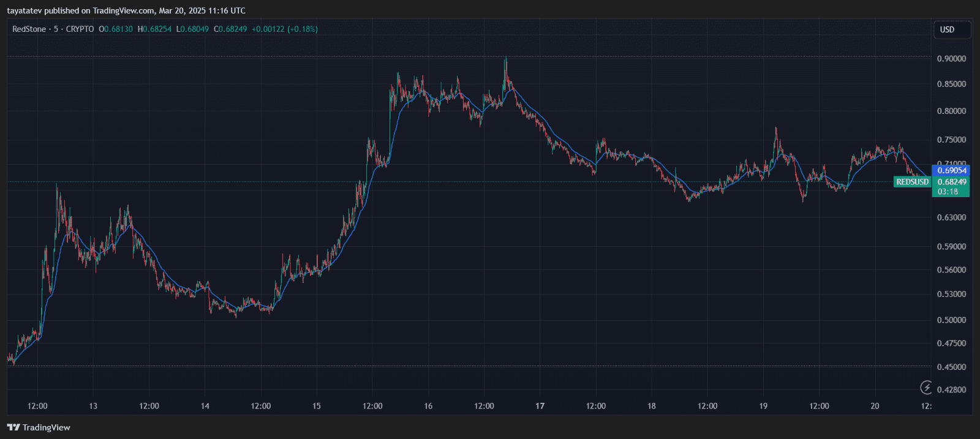This screenshot has height=439, width=980.
Task: Click the day 14 label on time axis
Action: [x=205, y=406]
